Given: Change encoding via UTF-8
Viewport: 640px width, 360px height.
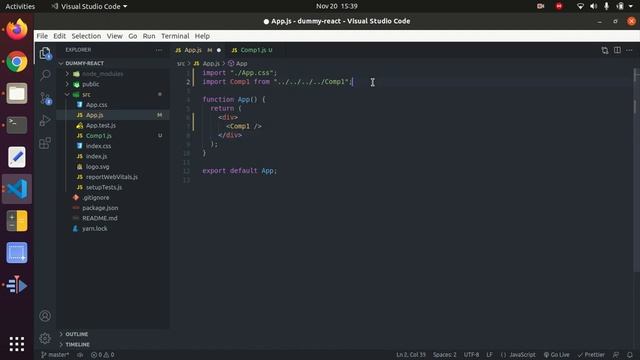Looking at the screenshot, I should 471,355.
